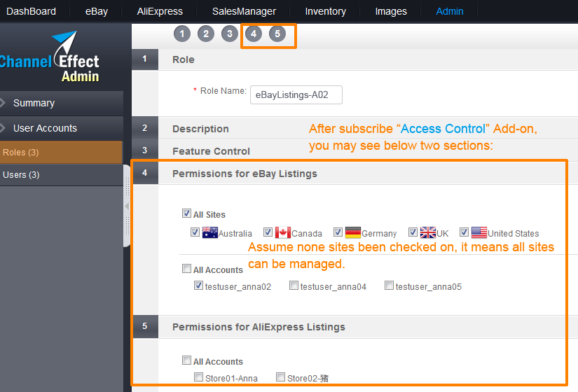Open the Inventory tab

tap(326, 11)
